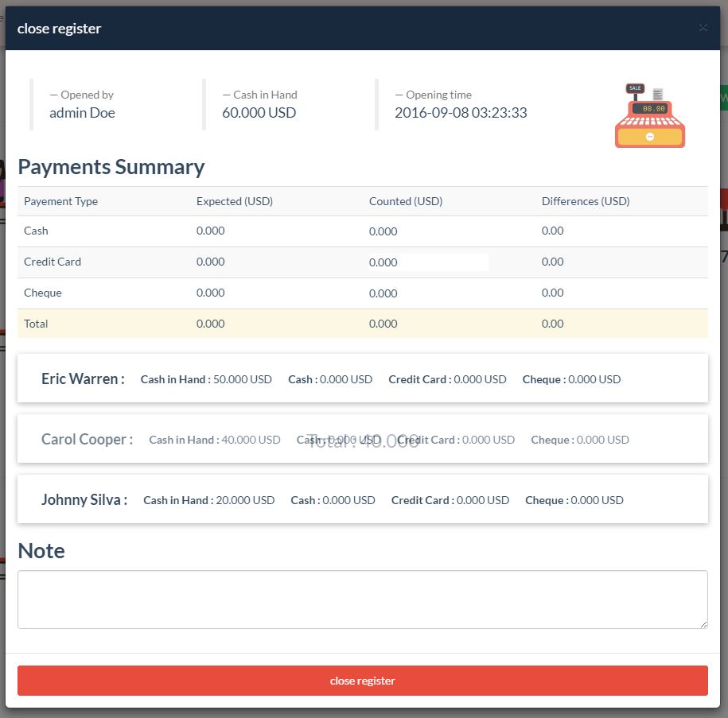
Task: Select the Carol Cooper summary card
Action: [x=363, y=440]
